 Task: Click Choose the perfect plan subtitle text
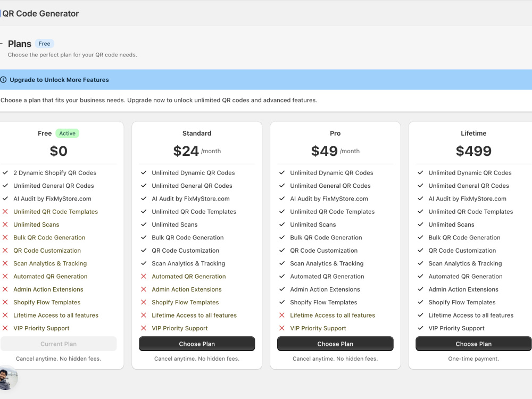point(72,55)
